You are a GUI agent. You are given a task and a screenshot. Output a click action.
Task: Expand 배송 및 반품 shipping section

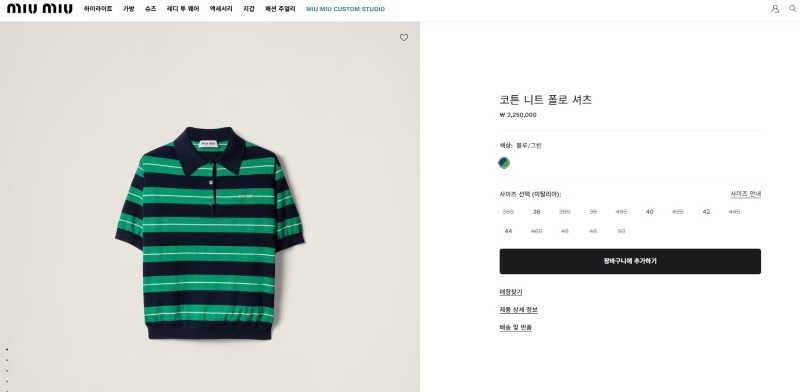(515, 328)
